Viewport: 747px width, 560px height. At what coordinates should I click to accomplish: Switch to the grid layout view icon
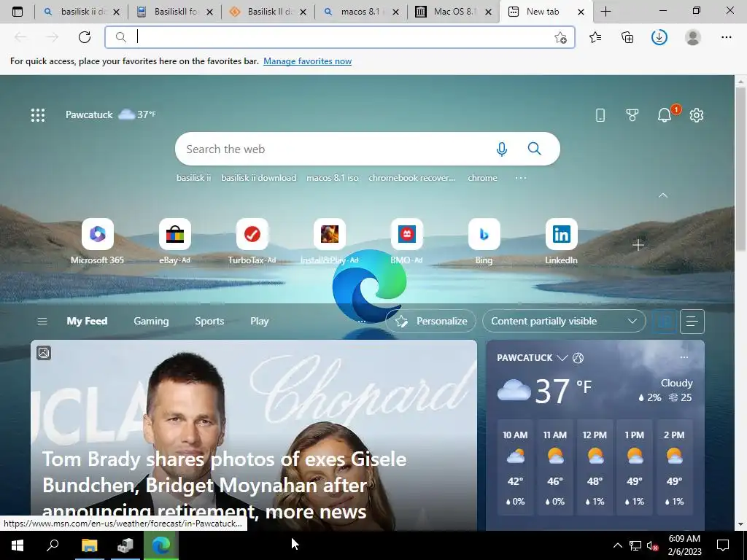click(664, 321)
